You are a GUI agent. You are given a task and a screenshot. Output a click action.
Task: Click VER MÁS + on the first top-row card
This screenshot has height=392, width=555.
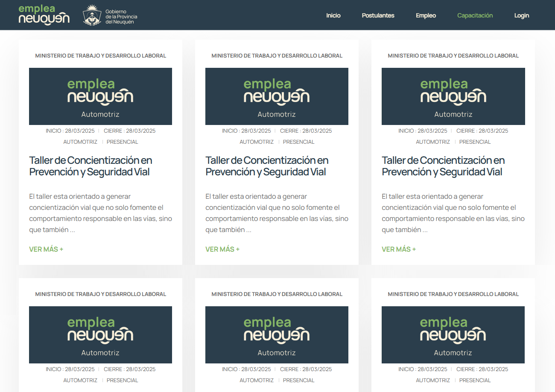point(46,249)
